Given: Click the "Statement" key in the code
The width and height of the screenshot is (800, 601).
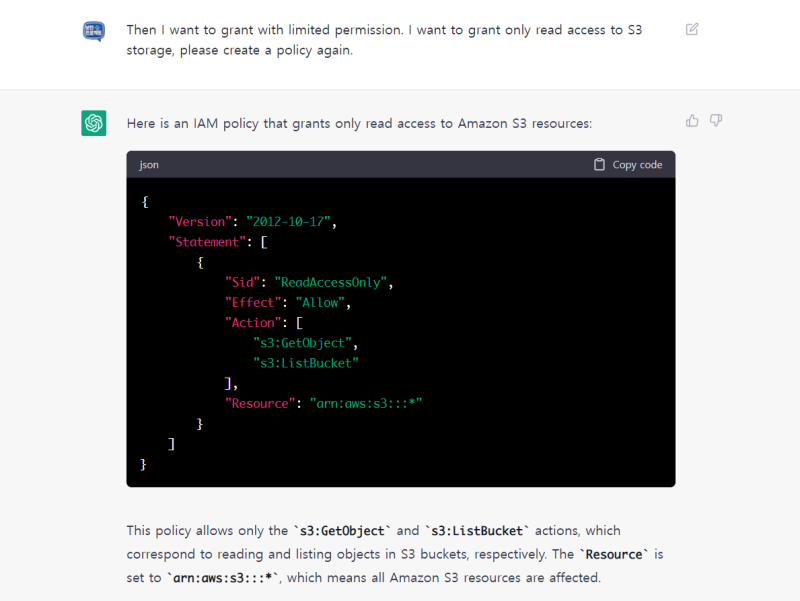Looking at the screenshot, I should click(207, 242).
